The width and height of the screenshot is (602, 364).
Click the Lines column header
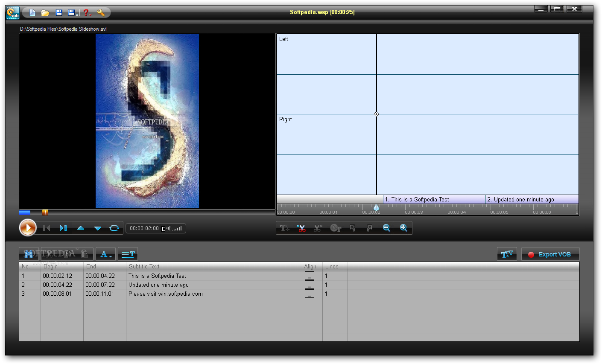coord(332,266)
